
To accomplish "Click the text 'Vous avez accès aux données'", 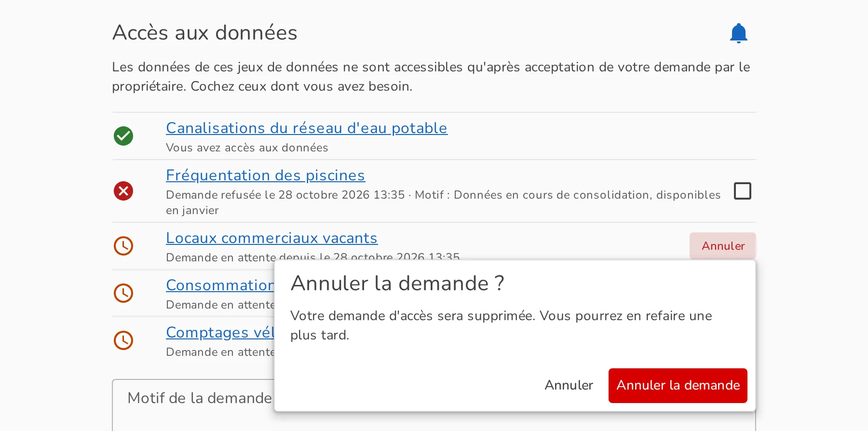I will click(x=247, y=148).
